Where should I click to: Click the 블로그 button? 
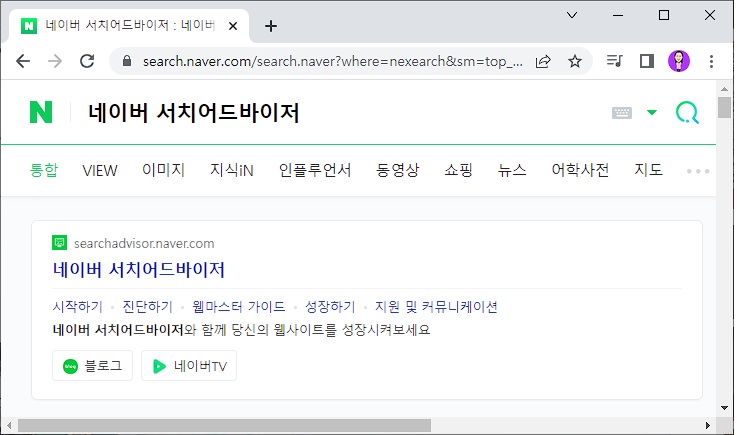tap(93, 365)
